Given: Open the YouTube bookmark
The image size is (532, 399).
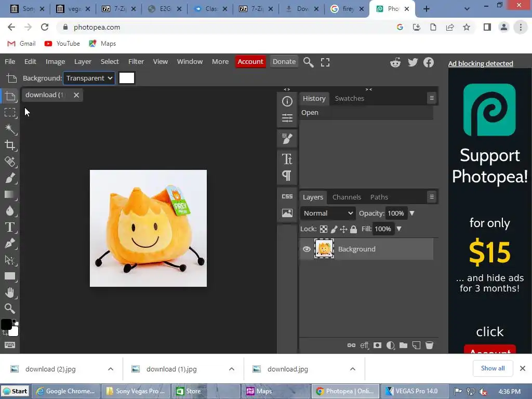Looking at the screenshot, I should pyautogui.click(x=62, y=44).
